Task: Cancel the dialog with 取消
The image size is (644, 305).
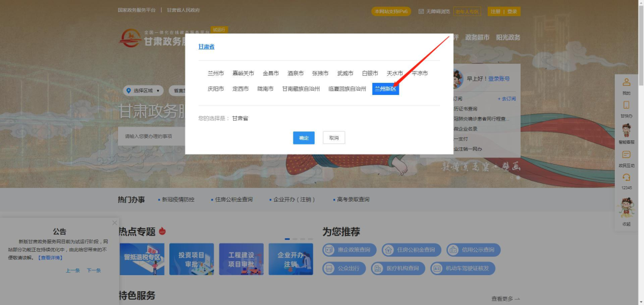Action: pos(334,138)
